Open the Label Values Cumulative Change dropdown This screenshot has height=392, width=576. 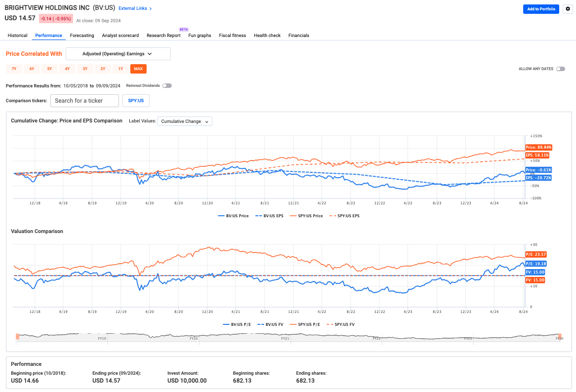184,121
